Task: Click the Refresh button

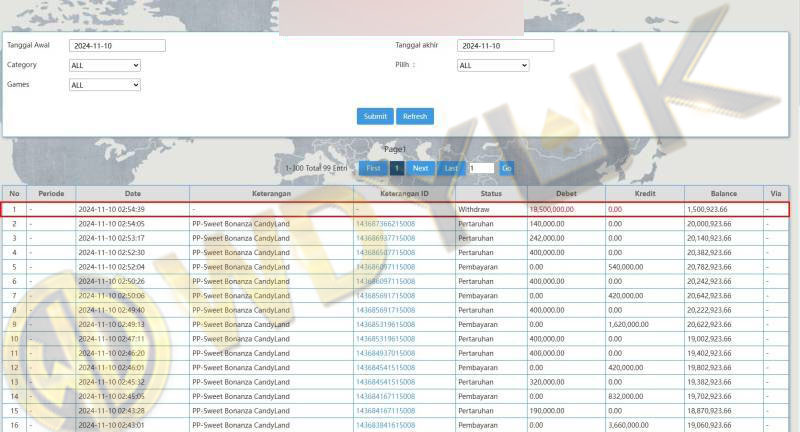Action: 415,116
